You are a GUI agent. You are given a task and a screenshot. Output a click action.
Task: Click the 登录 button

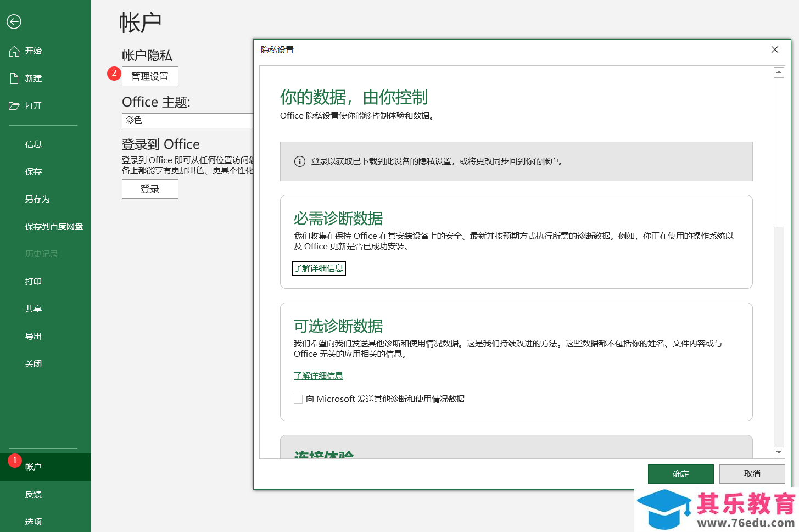click(150, 189)
